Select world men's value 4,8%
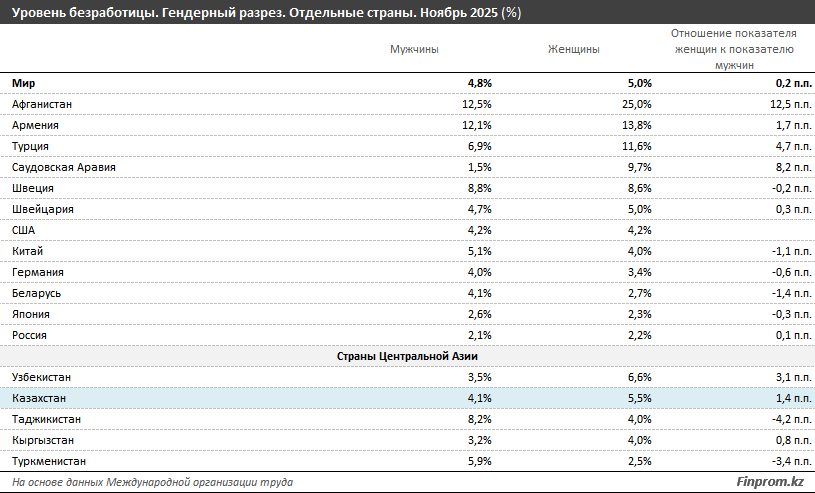This screenshot has width=815, height=493. tap(480, 83)
